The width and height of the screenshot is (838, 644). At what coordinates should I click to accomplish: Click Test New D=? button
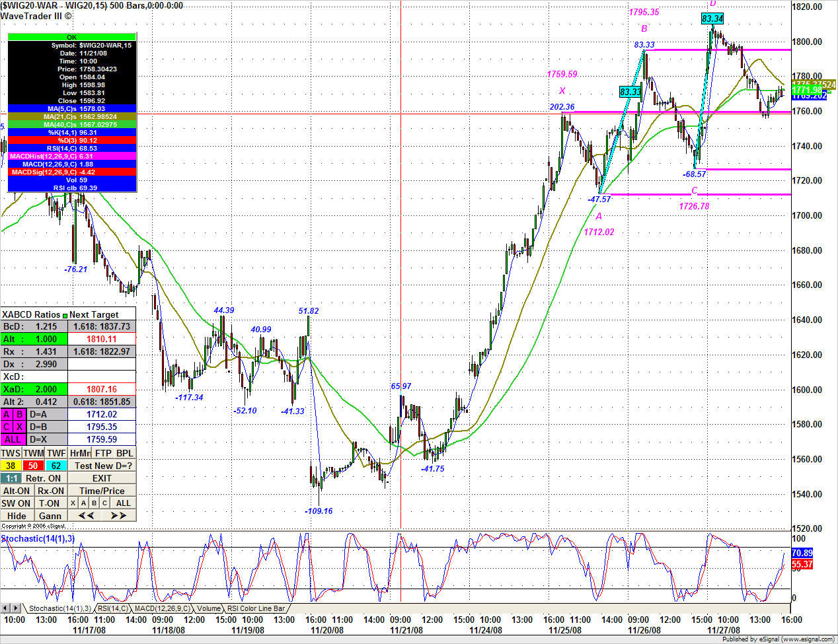tap(102, 466)
